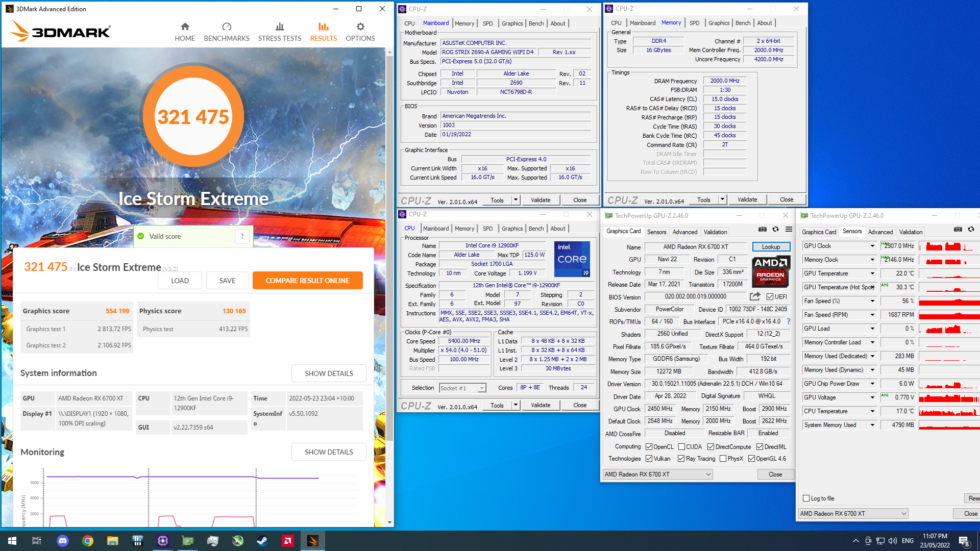Open Discord from the taskbar

(63, 541)
